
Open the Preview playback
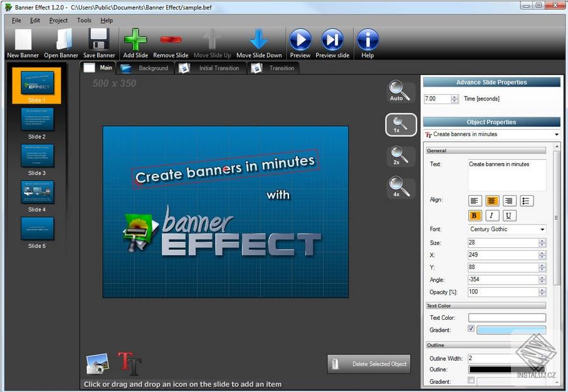coord(300,40)
